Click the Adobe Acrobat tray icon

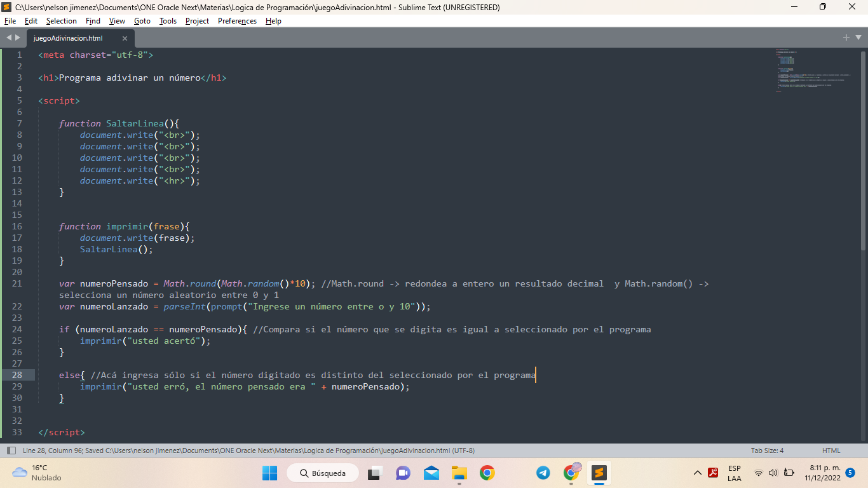coord(714,473)
